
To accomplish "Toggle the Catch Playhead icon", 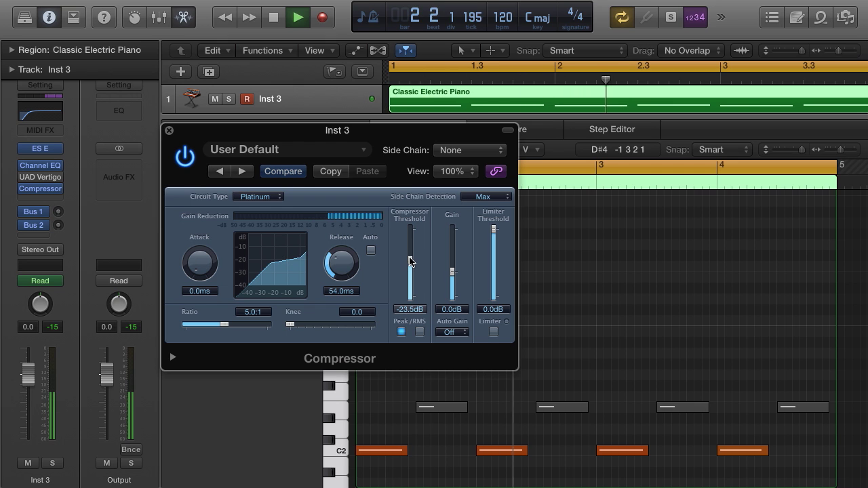I will (x=406, y=50).
